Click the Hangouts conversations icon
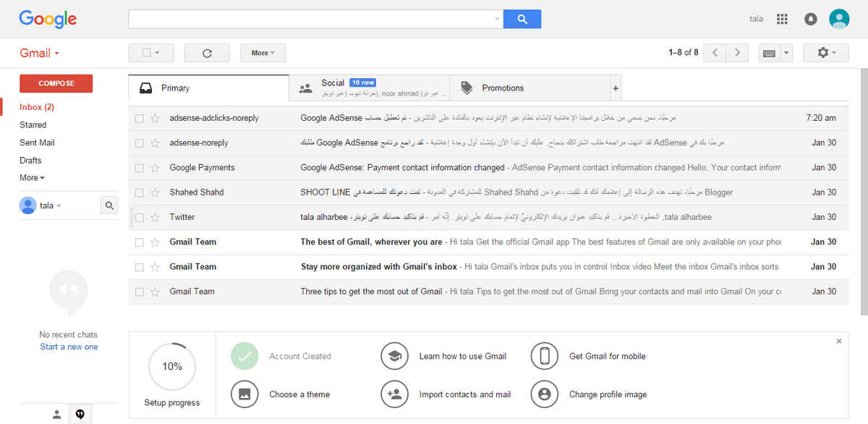The image size is (868, 424). click(x=80, y=414)
